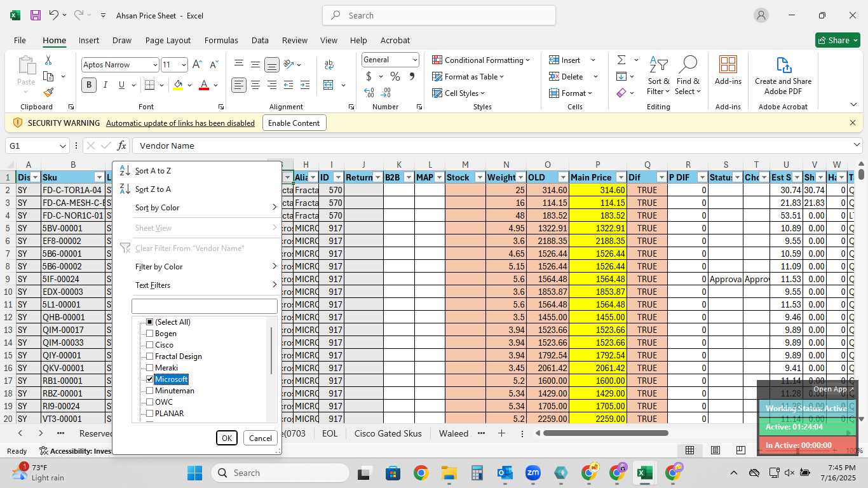Uncheck the Microsoft filter checkbox
This screenshot has height=488, width=868.
coord(150,379)
